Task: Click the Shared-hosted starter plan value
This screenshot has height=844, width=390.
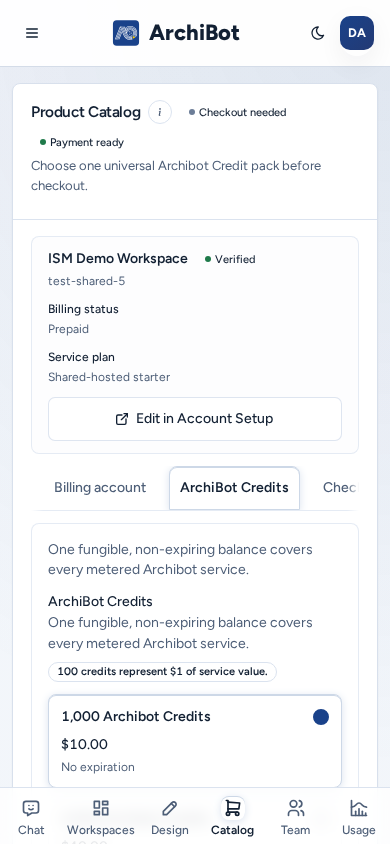Action: [x=109, y=377]
